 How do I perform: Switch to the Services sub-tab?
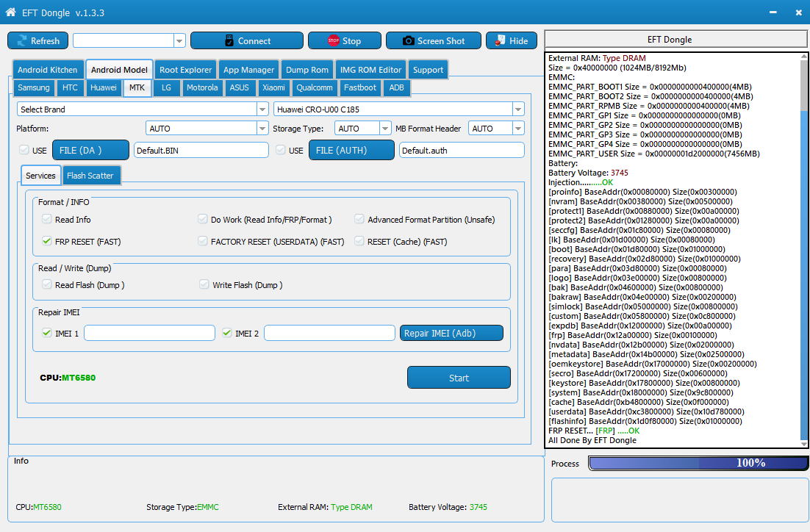(41, 176)
